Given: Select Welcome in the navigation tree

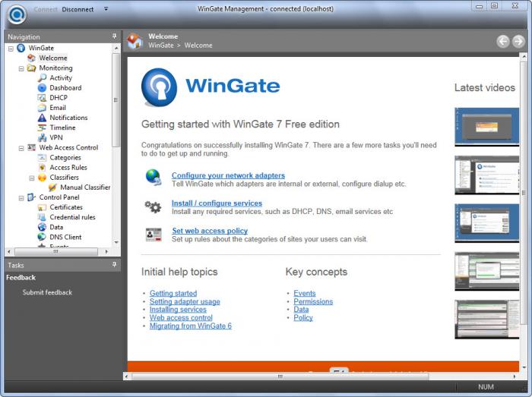Looking at the screenshot, I should 53,58.
